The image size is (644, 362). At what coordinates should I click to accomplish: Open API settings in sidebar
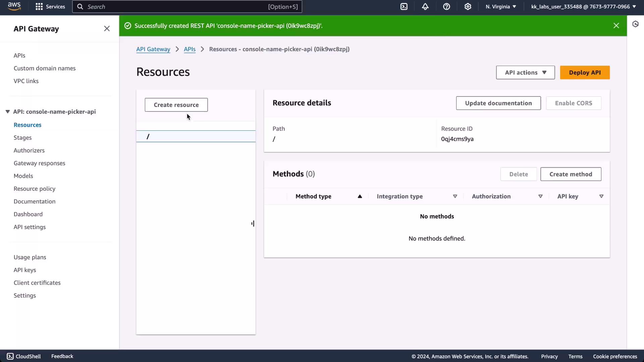tap(30, 227)
